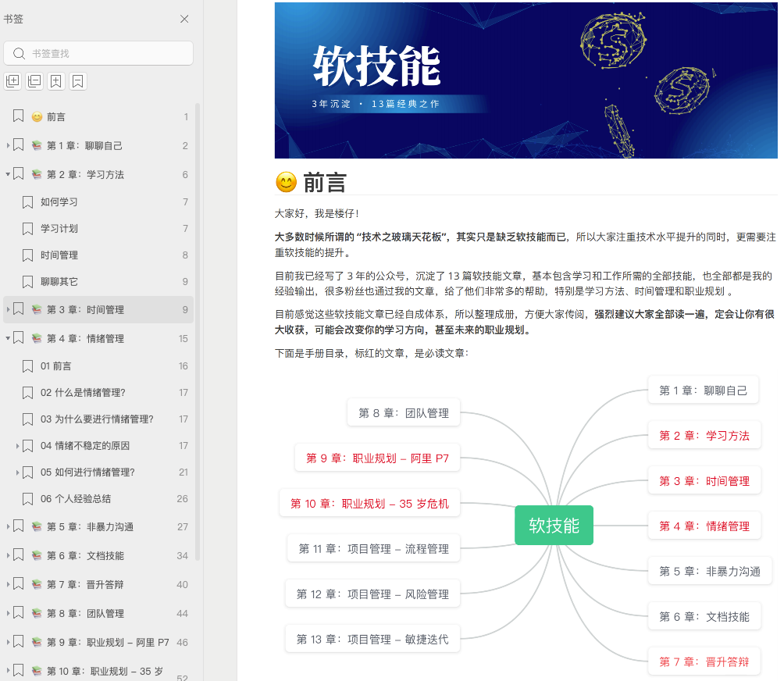Collapse the 第 4 章：情绪管理 bookmark
The width and height of the screenshot is (784, 681).
pyautogui.click(x=8, y=338)
